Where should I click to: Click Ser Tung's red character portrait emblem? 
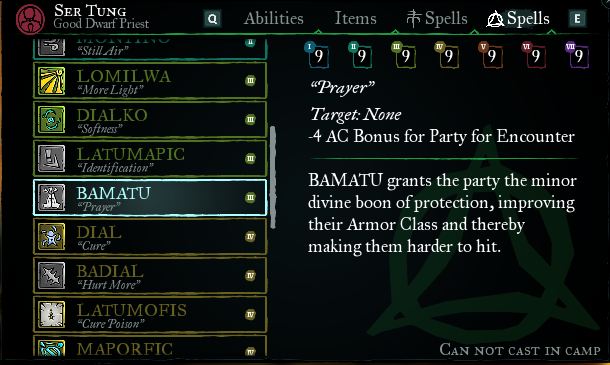click(x=30, y=19)
